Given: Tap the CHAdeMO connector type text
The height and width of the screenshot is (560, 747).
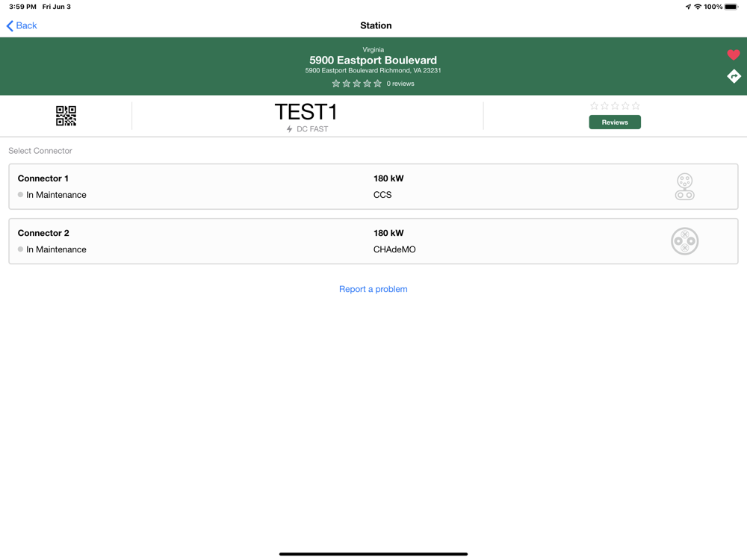Looking at the screenshot, I should click(x=394, y=249).
